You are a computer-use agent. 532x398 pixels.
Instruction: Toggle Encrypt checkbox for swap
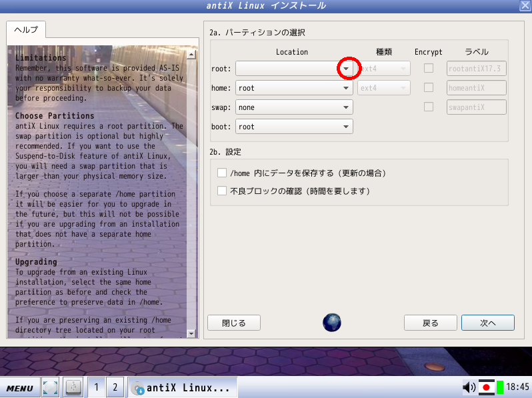tap(429, 107)
